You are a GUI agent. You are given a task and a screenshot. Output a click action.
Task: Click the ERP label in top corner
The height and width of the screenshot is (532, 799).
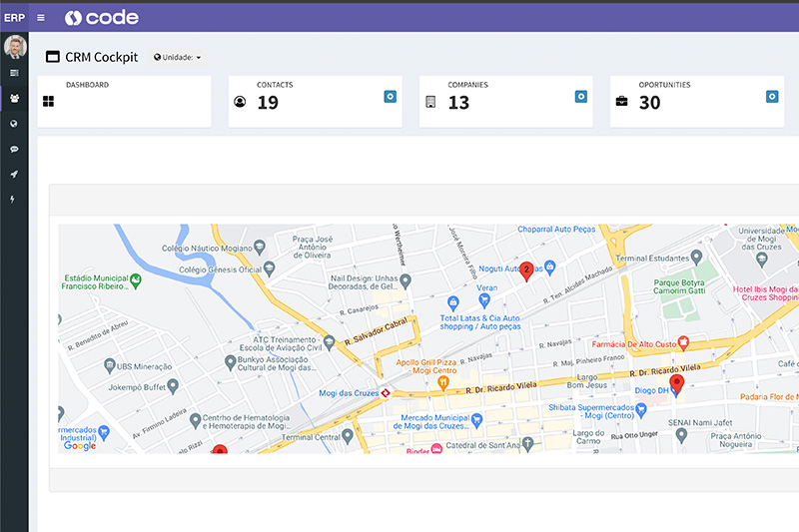[x=14, y=18]
